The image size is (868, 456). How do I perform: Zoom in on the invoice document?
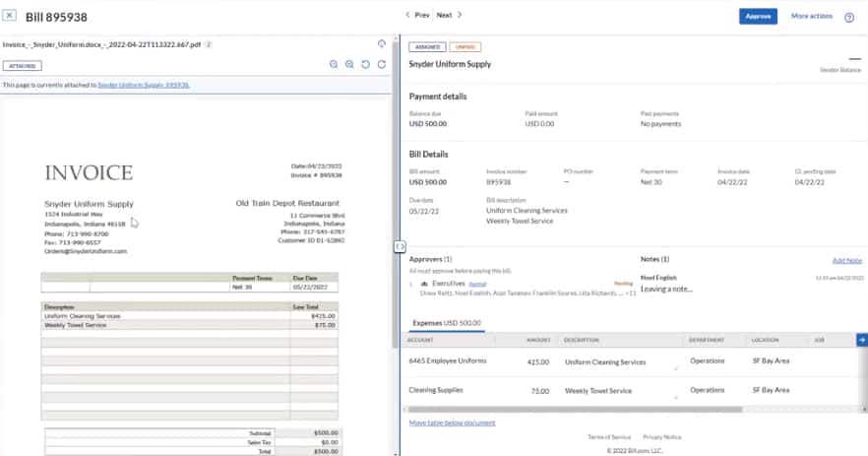(x=349, y=64)
